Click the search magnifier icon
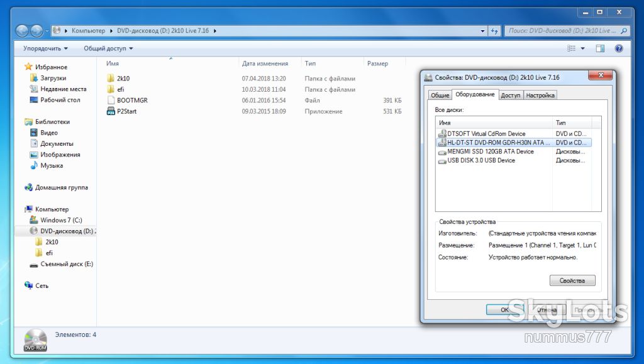This screenshot has height=364, width=644. click(624, 31)
